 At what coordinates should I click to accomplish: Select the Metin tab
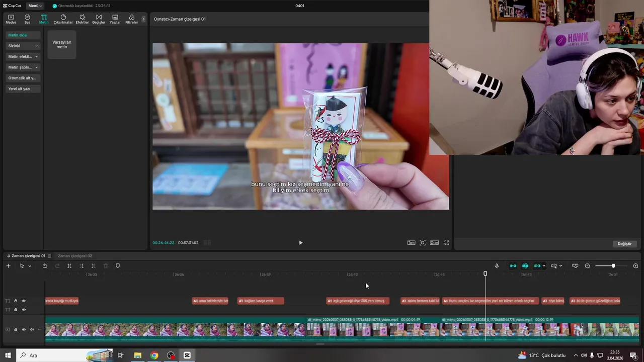tap(44, 19)
